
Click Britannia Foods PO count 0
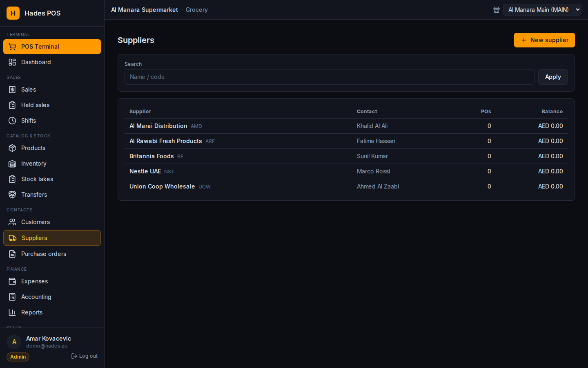tap(489, 156)
